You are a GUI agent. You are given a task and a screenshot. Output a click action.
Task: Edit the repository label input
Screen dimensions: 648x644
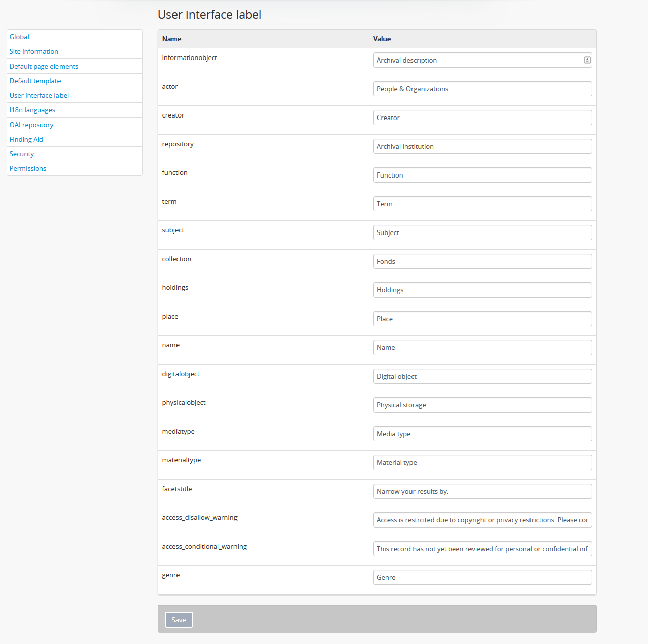(482, 146)
